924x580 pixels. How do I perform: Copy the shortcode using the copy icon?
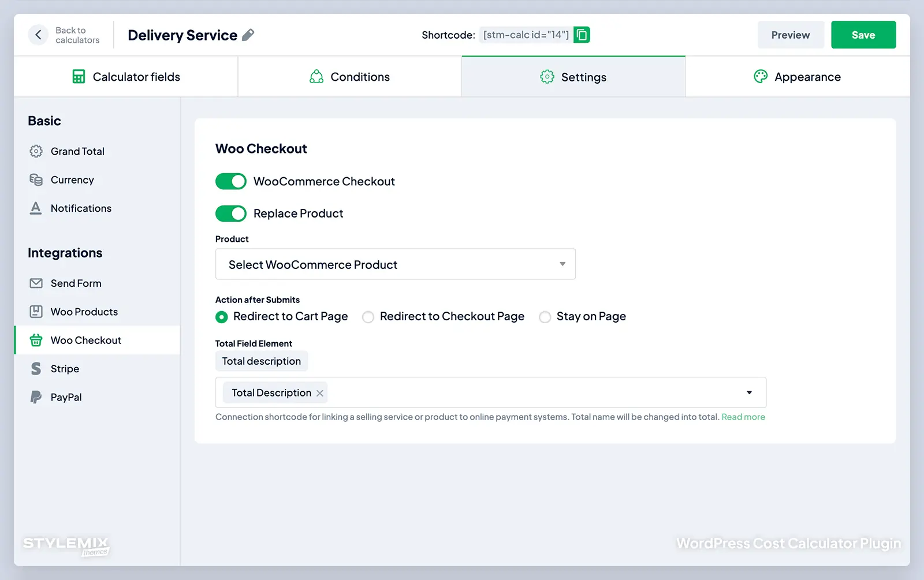tap(582, 35)
